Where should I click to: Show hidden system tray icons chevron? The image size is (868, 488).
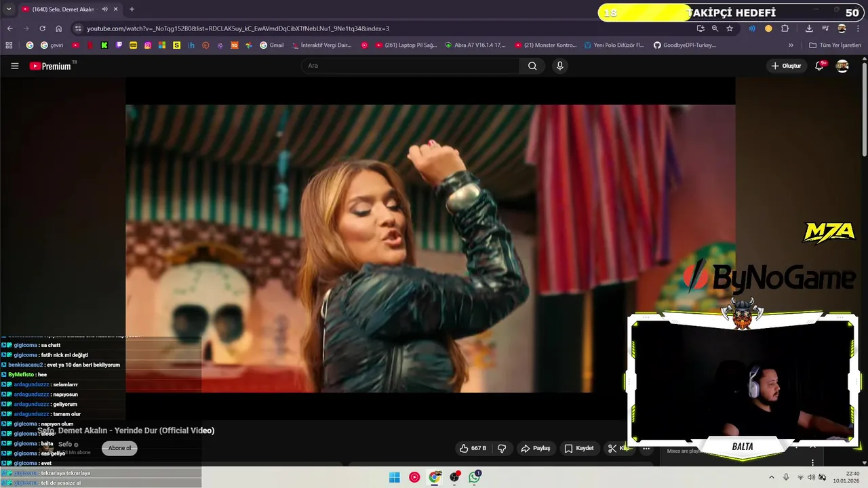(771, 477)
